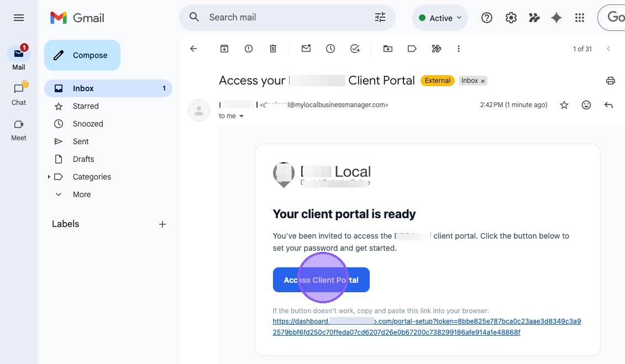The width and height of the screenshot is (625, 364).
Task: Delete this email with trash icon
Action: click(x=273, y=49)
